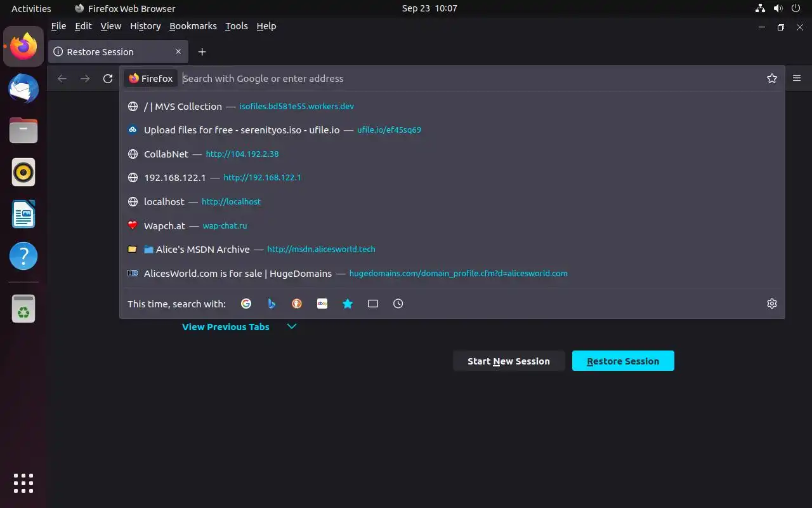
Task: Select the CollabNet suggestion
Action: tap(452, 154)
